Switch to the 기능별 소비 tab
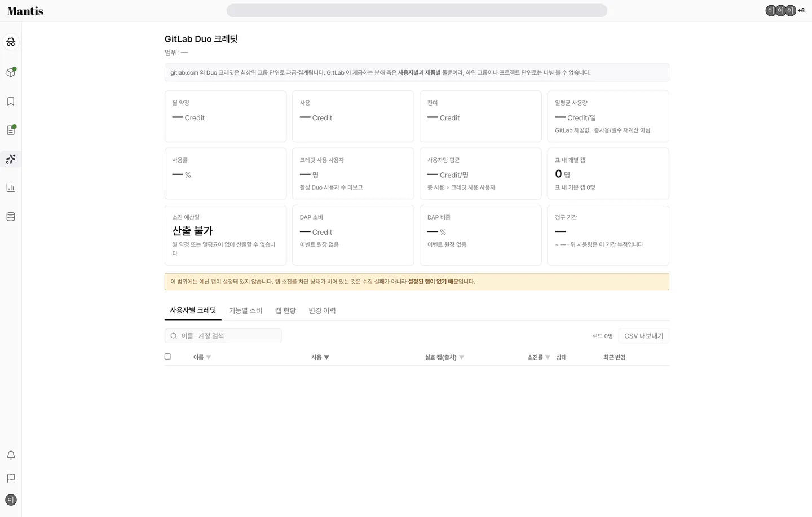Viewport: 812px width, 517px height. 245,310
